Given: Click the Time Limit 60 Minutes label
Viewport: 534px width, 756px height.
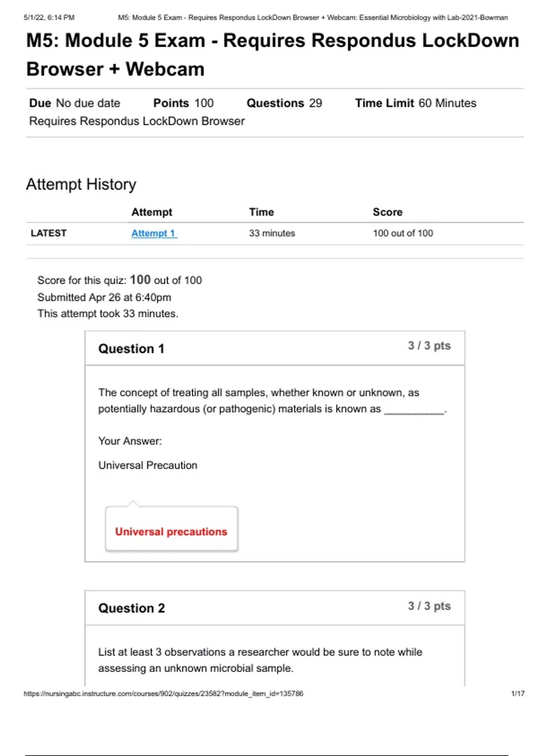Looking at the screenshot, I should (415, 103).
